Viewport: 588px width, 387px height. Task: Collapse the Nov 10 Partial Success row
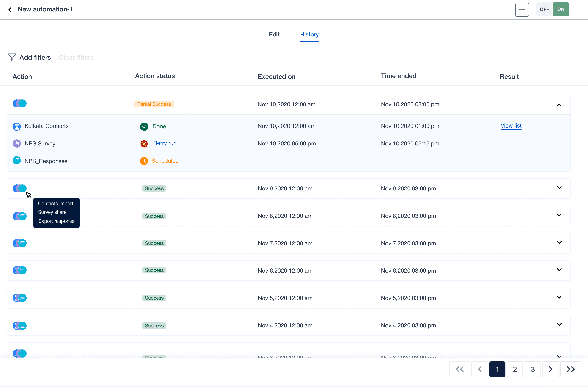pos(559,105)
